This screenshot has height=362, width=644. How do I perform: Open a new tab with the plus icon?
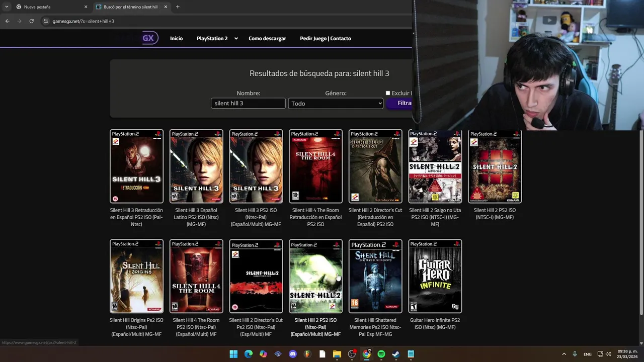coord(178,7)
